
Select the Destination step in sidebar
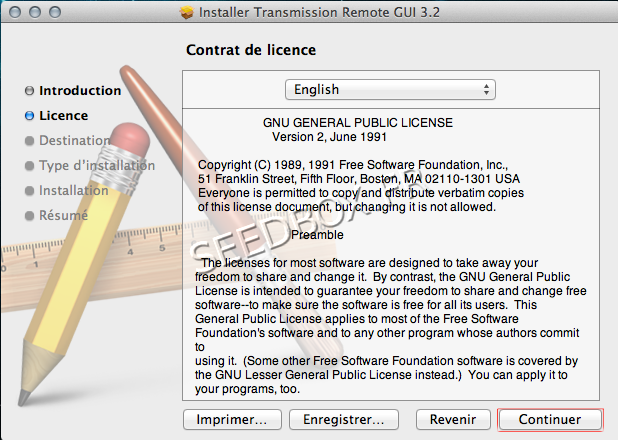point(74,141)
